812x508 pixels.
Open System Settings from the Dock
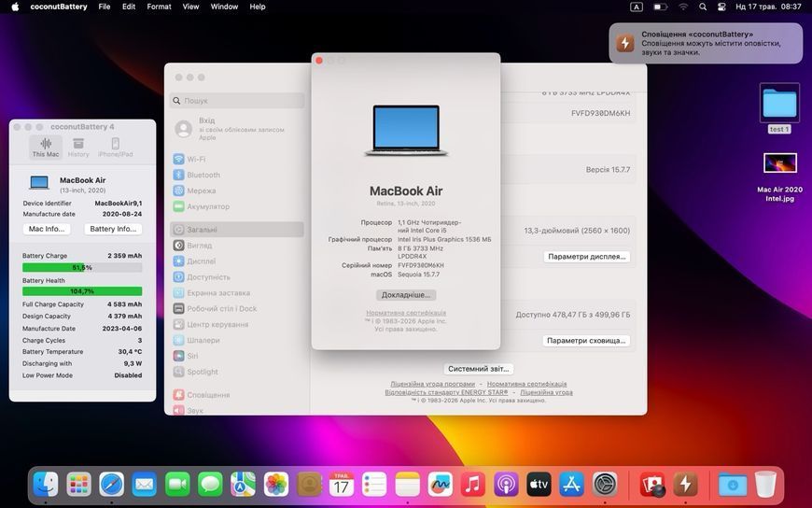pos(605,486)
